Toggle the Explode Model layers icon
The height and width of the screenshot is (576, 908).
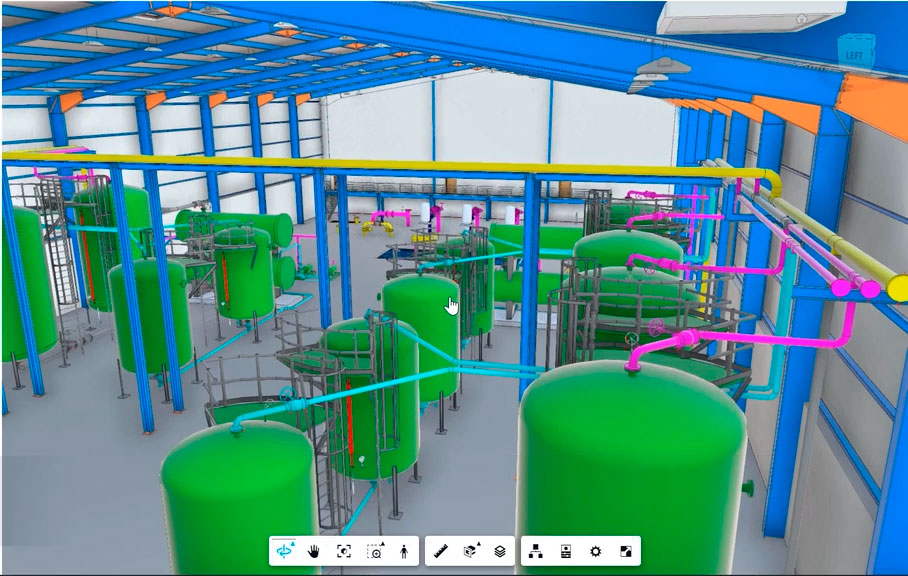500,551
